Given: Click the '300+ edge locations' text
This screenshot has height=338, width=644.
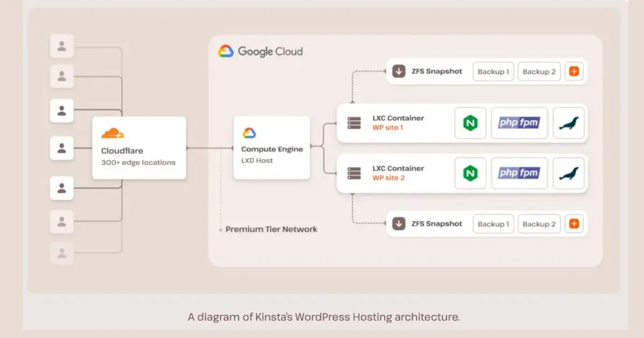Looking at the screenshot, I should (x=138, y=162).
